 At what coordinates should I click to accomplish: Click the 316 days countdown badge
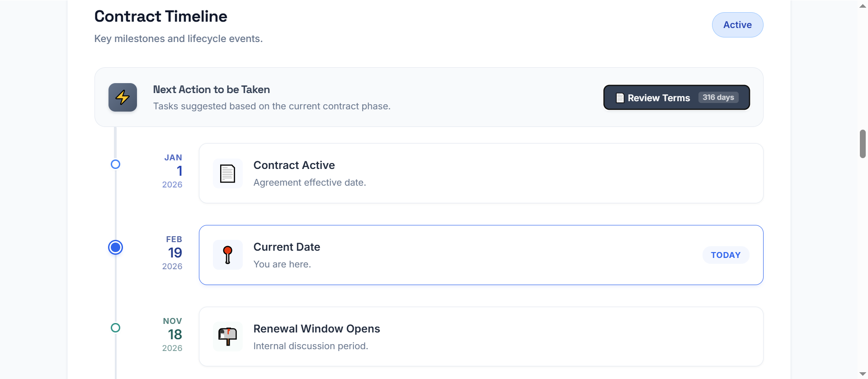click(718, 97)
